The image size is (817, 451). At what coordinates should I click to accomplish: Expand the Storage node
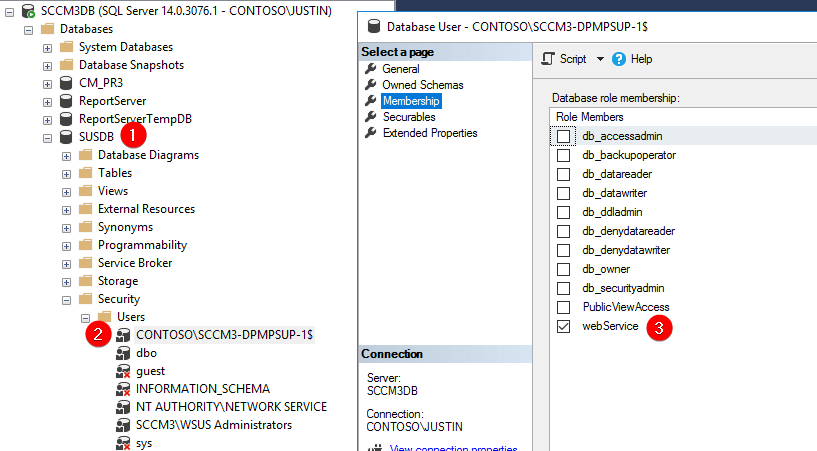(67, 283)
